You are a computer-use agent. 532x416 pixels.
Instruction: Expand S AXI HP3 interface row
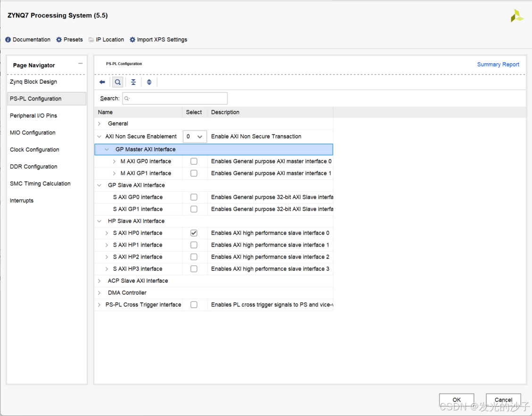107,269
